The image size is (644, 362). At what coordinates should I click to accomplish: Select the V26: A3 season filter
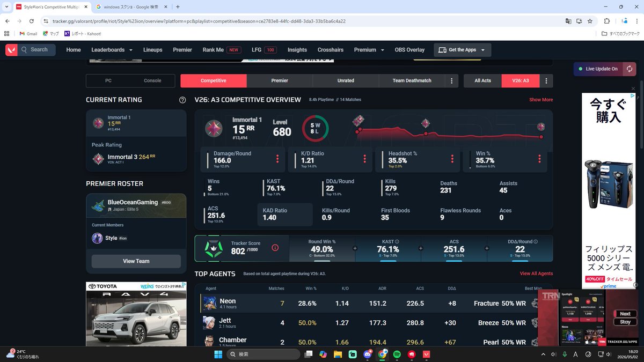(x=521, y=80)
